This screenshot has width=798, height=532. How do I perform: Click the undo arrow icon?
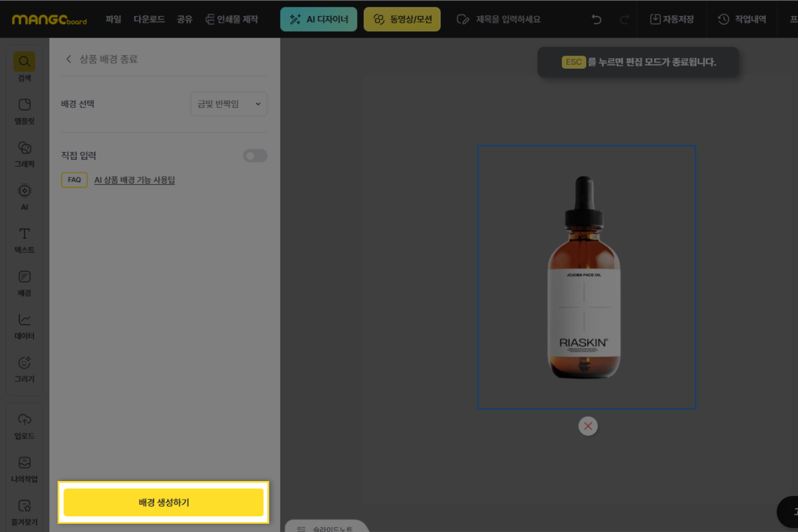[x=596, y=19]
